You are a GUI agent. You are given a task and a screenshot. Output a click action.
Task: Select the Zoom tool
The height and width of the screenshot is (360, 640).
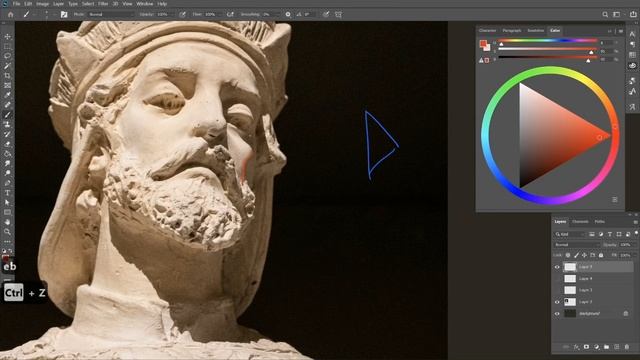coord(7,232)
